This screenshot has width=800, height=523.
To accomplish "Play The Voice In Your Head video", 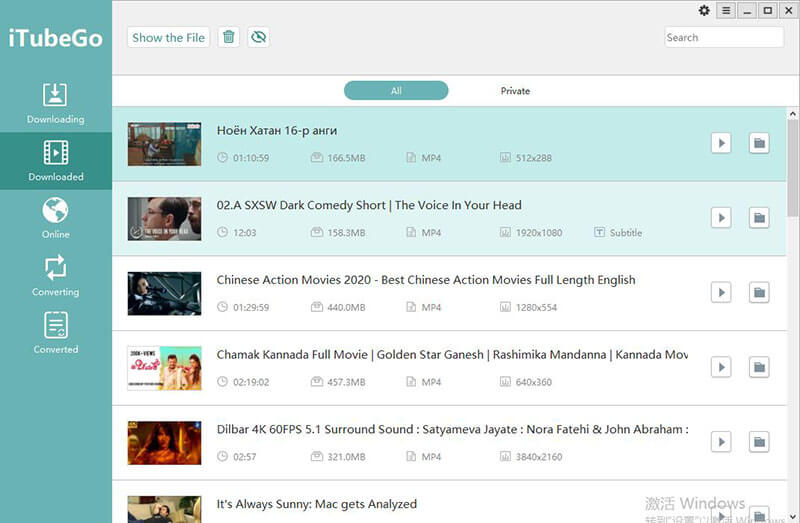I will tap(721, 218).
